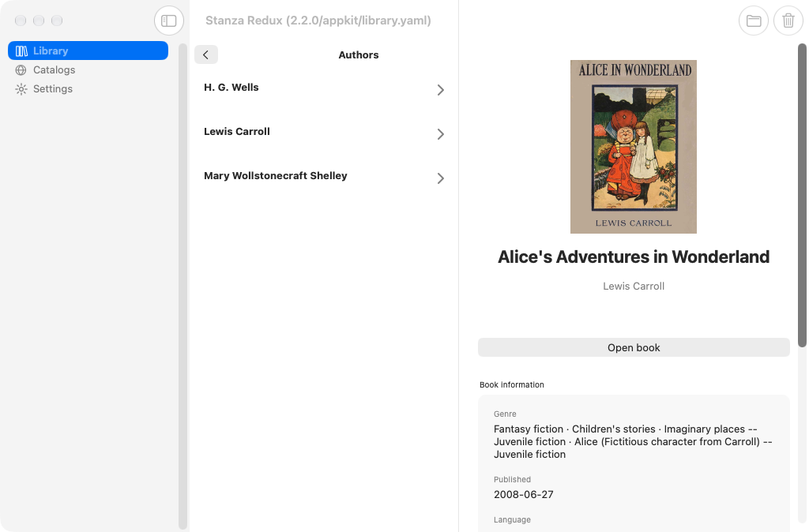The width and height of the screenshot is (809, 532).
Task: Click the Genre text starting Fantasy fiction
Action: click(633, 442)
